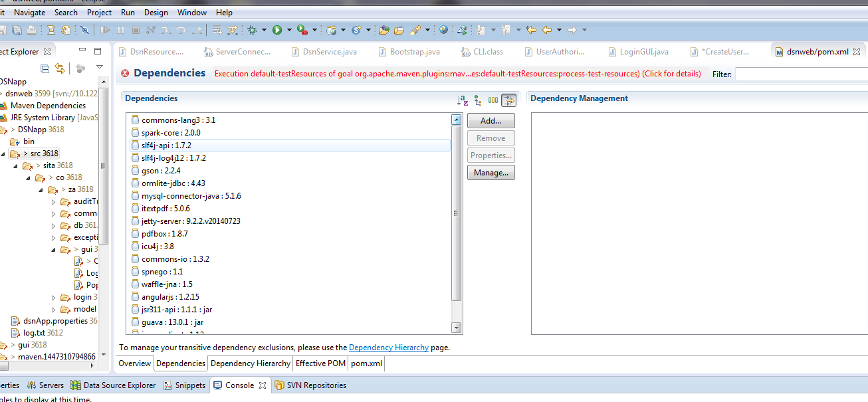Click the Add... dependency button
This screenshot has height=402, width=868.
(x=490, y=121)
